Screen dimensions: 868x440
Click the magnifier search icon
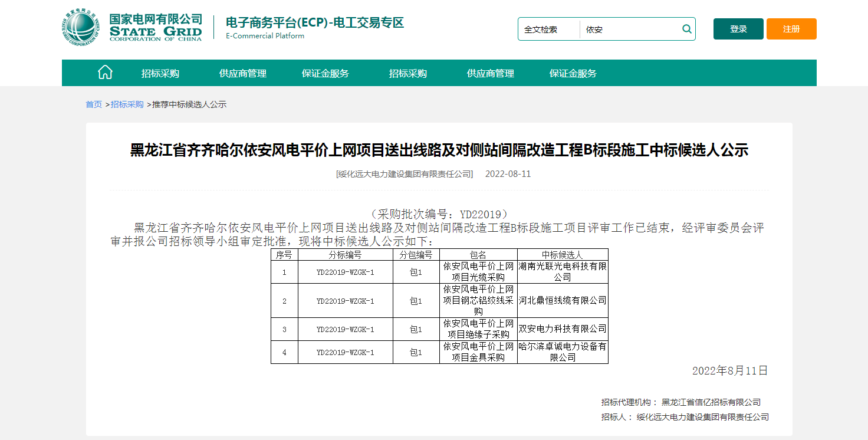click(686, 29)
